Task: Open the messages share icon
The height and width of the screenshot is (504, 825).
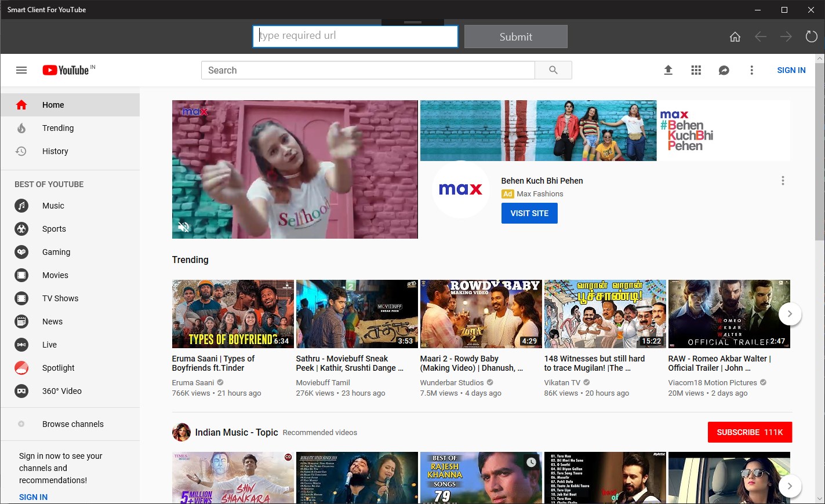Action: point(724,70)
